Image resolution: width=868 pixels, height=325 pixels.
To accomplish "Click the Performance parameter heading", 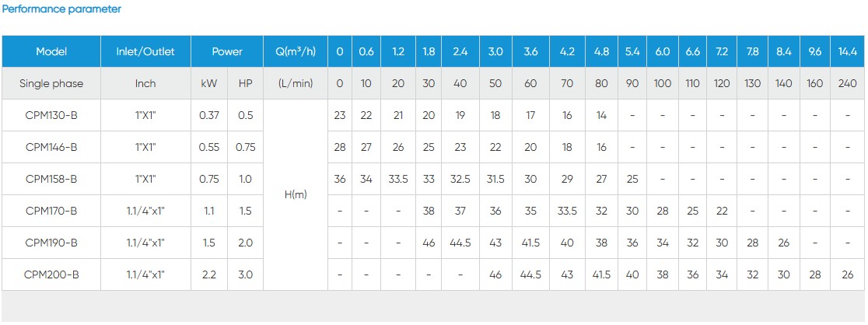I will point(61,9).
